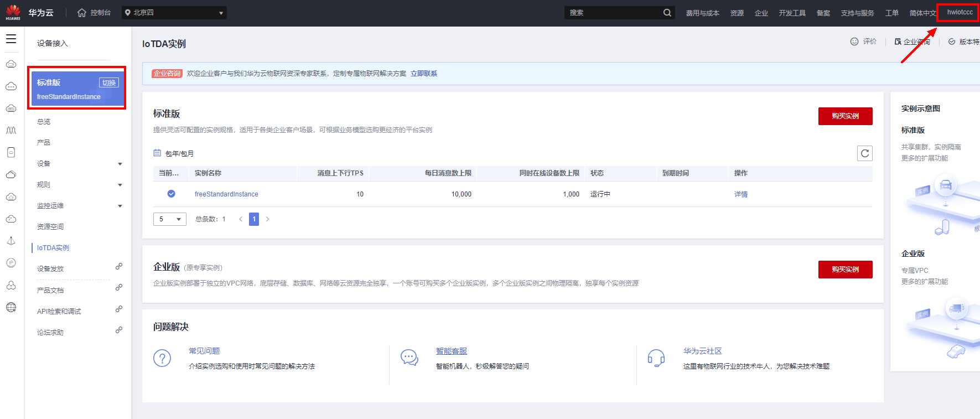This screenshot has width=980, height=419.
Task: Go to the 控制台 console home
Action: click(x=94, y=13)
